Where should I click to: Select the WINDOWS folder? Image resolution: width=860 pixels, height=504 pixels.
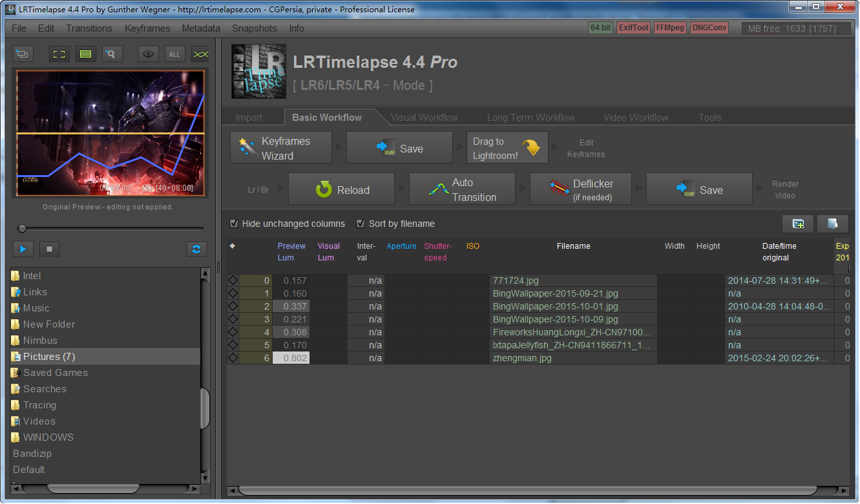tap(105, 437)
